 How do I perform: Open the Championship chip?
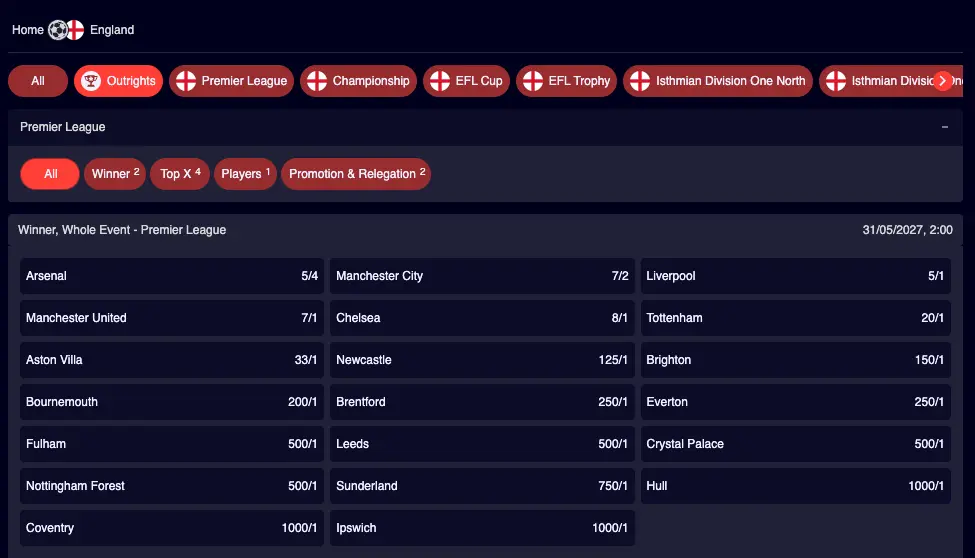358,81
